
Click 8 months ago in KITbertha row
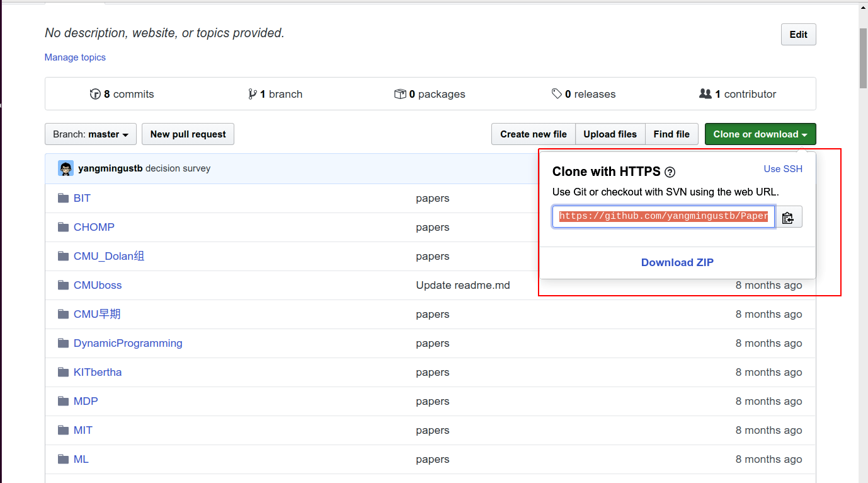point(769,372)
